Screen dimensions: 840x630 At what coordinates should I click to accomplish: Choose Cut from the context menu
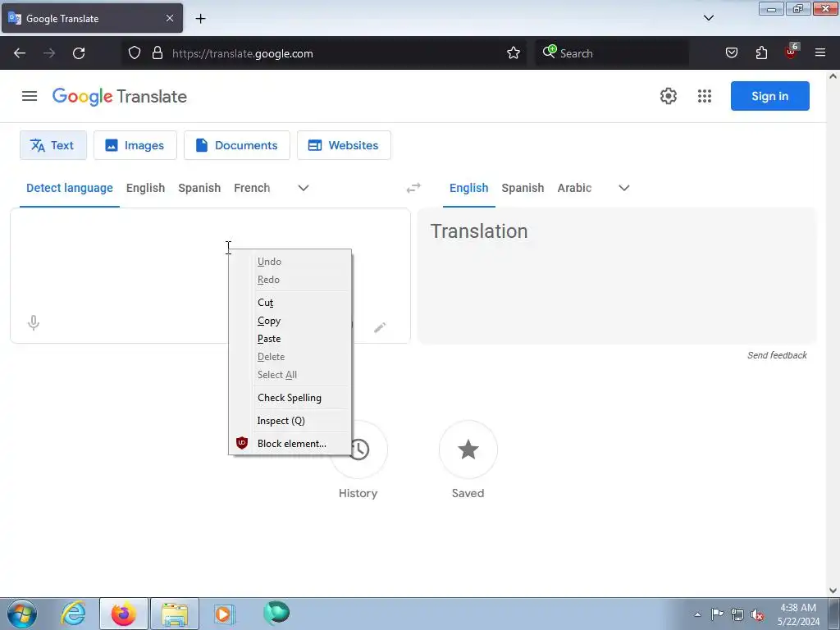tap(290, 303)
